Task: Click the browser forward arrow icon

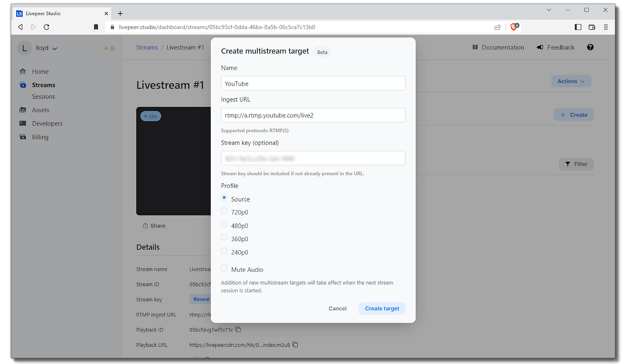Action: 33,27
